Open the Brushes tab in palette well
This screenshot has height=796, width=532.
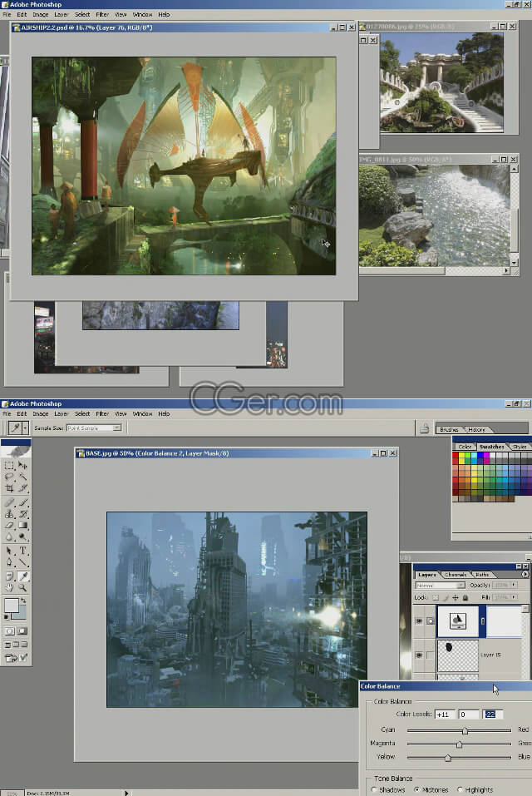pyautogui.click(x=449, y=429)
